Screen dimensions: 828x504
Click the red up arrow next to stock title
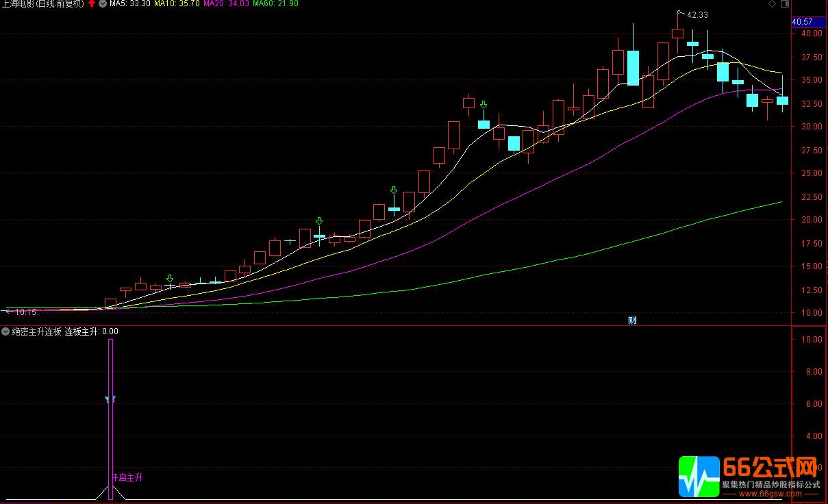tap(92, 4)
